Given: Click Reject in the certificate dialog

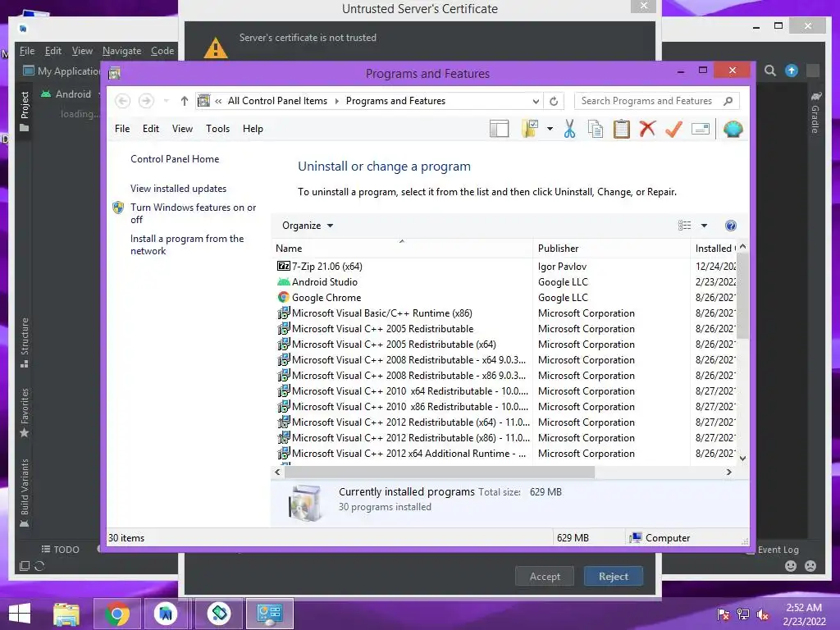Looking at the screenshot, I should click(x=614, y=577).
